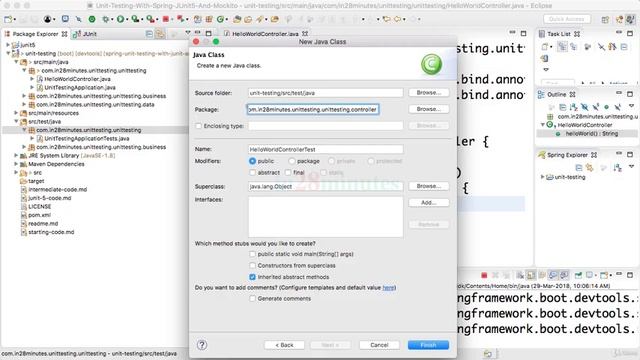Click the External Tools run icon
The height and width of the screenshot is (360, 640).
[x=150, y=19]
